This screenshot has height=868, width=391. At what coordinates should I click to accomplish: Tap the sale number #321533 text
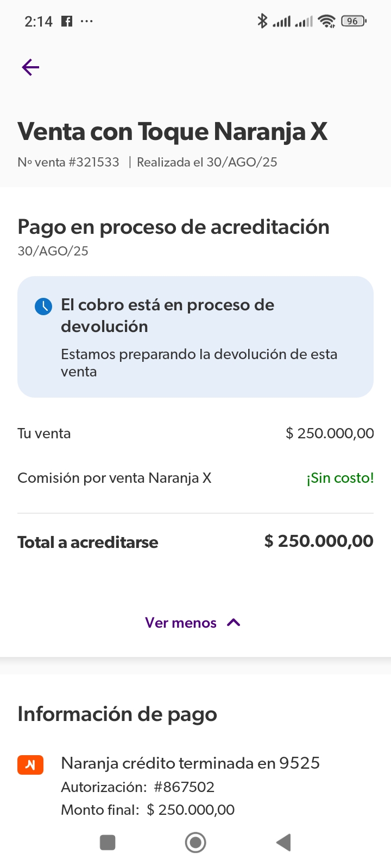coord(68,162)
